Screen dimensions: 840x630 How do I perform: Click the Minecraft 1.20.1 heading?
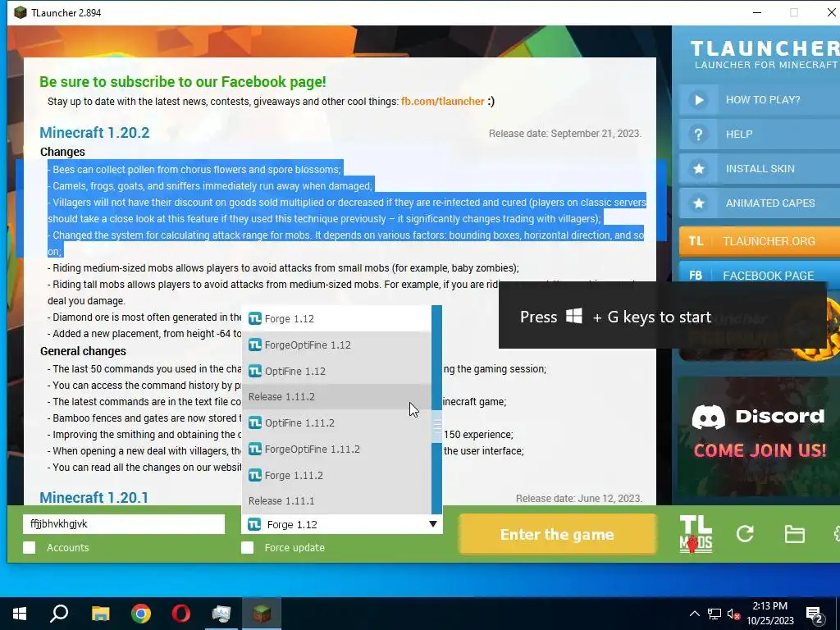point(94,497)
